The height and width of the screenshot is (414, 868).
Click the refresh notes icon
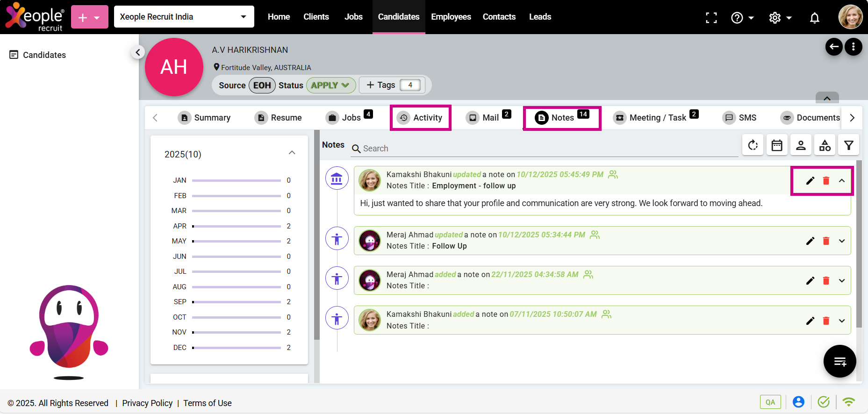click(x=753, y=145)
